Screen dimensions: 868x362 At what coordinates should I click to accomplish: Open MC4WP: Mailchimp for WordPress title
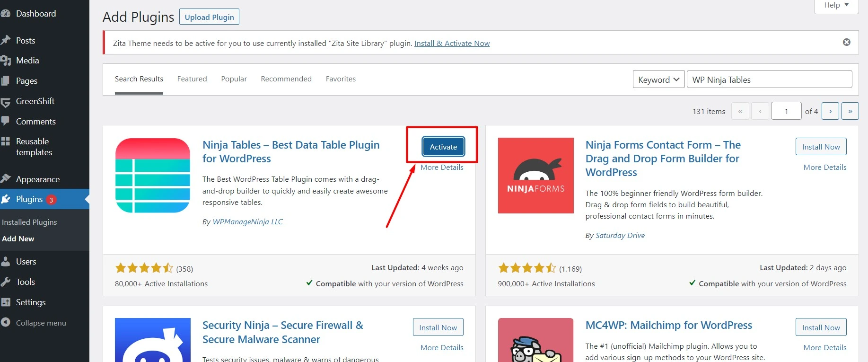click(x=668, y=325)
